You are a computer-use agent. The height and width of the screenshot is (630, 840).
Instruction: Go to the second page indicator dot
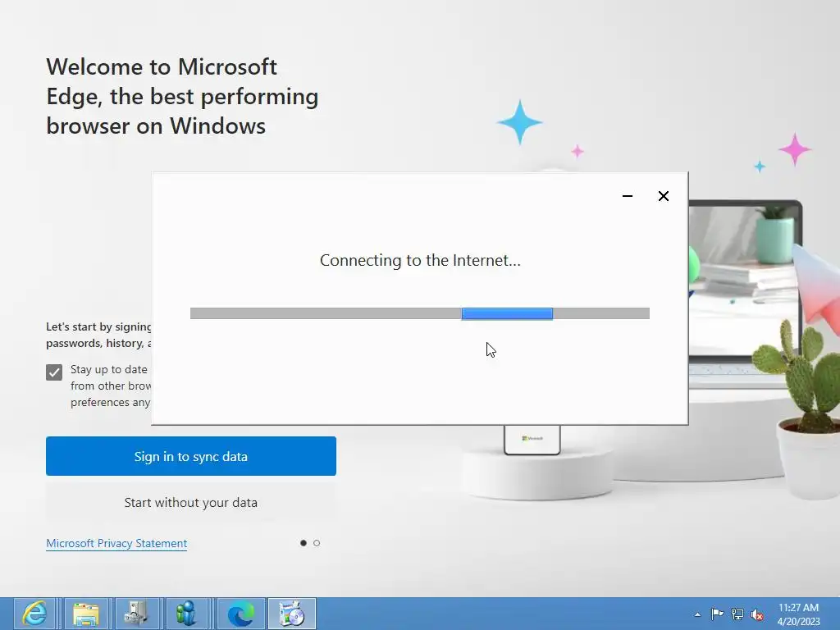click(x=317, y=543)
